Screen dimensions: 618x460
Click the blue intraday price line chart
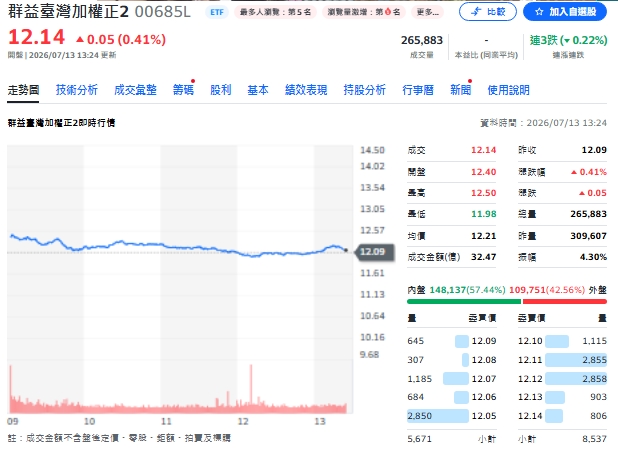point(179,246)
